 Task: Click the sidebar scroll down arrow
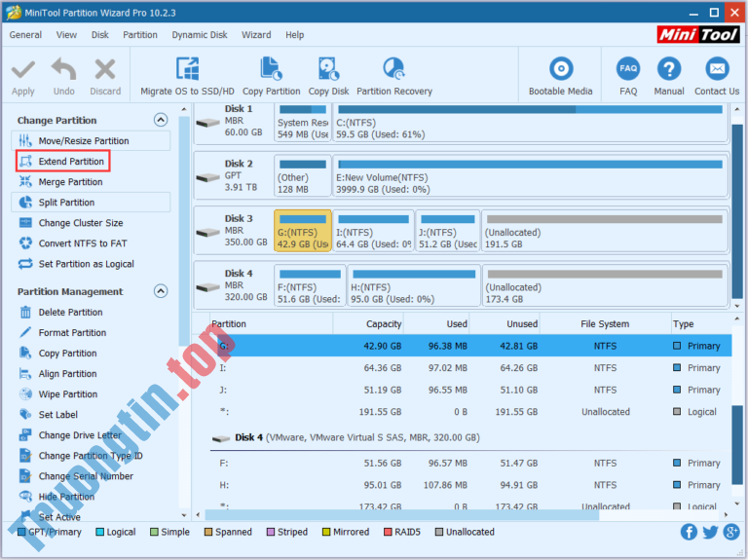click(184, 515)
